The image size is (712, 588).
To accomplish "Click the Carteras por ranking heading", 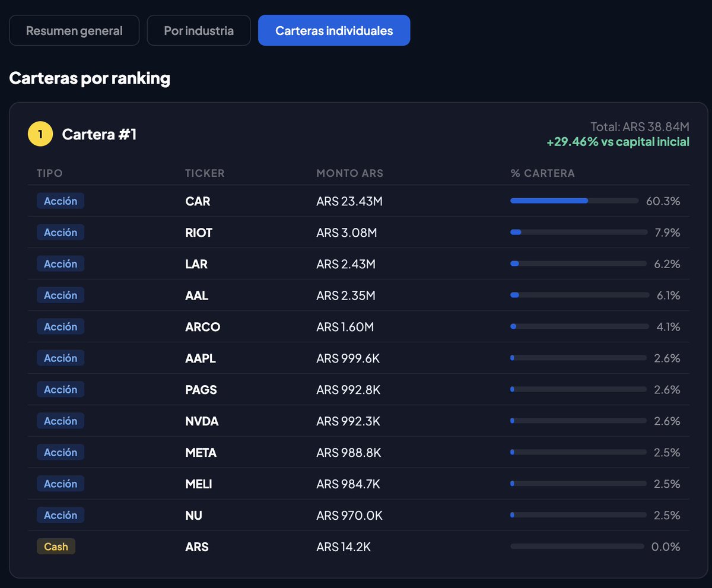I will pos(90,78).
